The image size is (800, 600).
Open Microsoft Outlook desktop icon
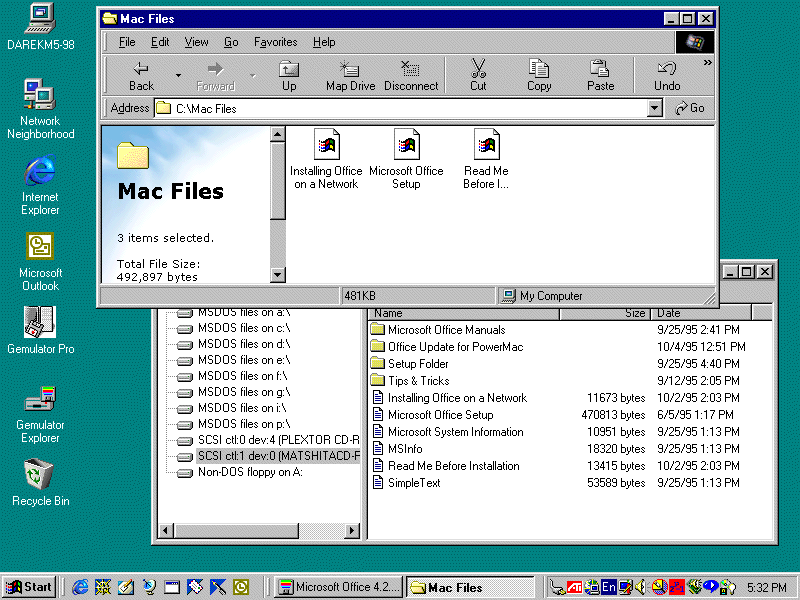pyautogui.click(x=40, y=262)
